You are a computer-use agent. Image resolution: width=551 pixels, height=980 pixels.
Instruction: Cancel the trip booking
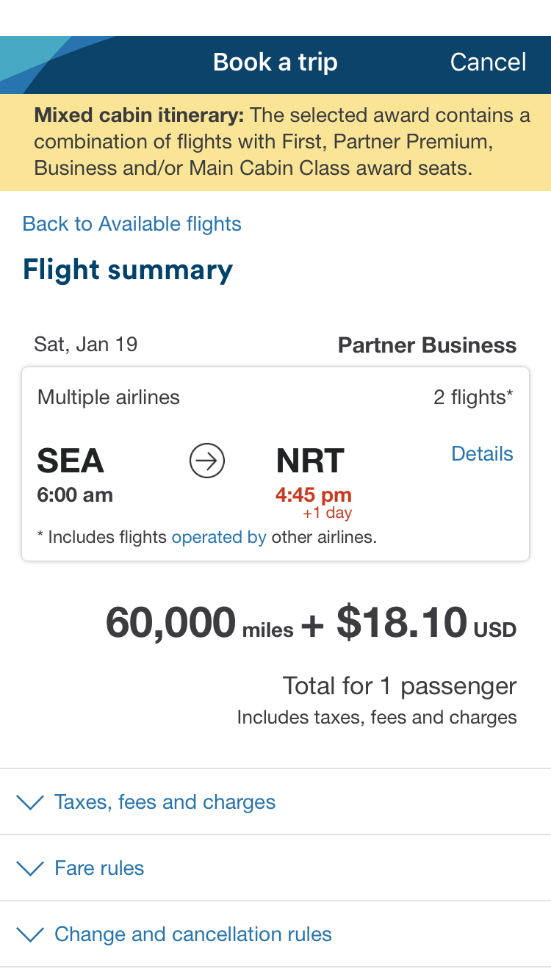(x=488, y=62)
